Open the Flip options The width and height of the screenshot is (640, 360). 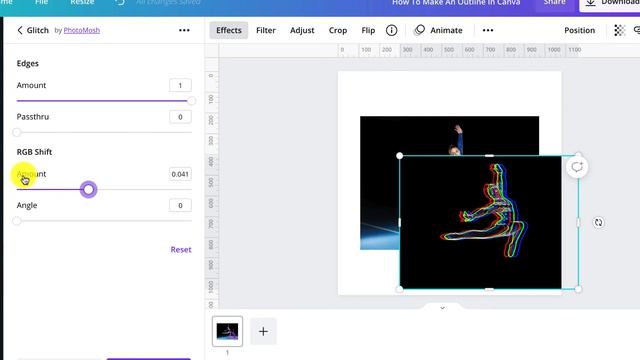(x=368, y=30)
